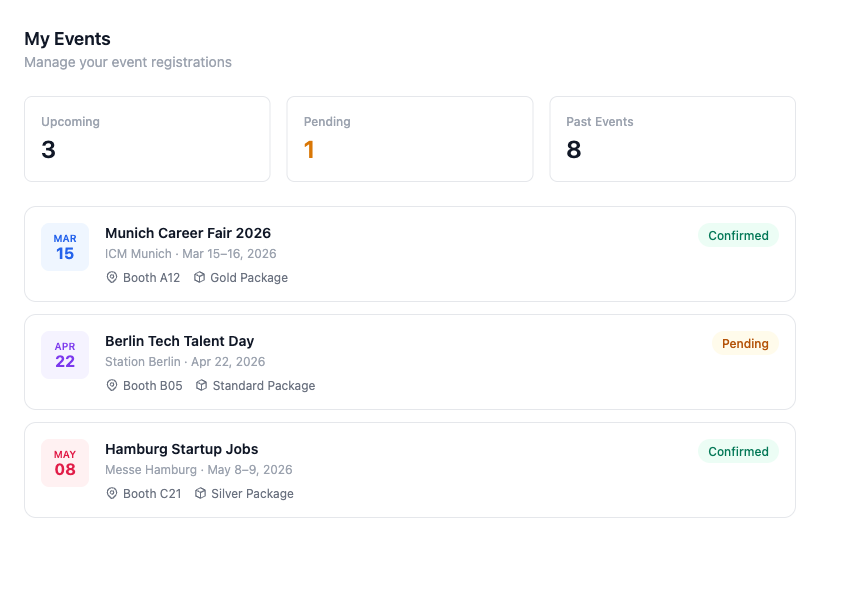Click the package icon next to Silver Package

[x=199, y=493]
